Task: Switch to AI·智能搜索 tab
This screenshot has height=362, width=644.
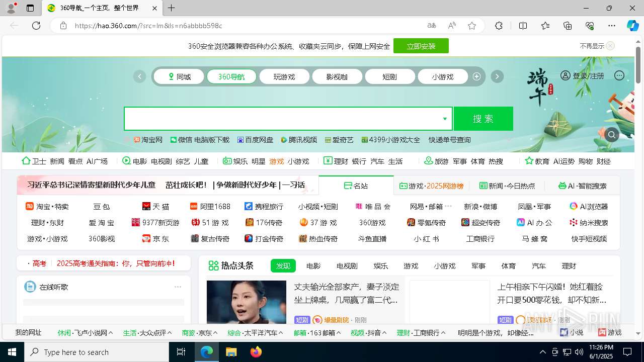Action: 583,186
